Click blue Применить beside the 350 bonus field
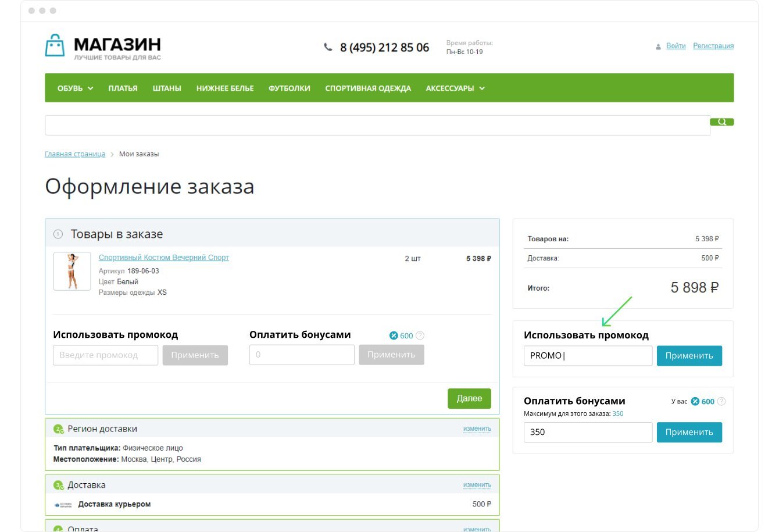779x532 pixels. click(x=689, y=432)
